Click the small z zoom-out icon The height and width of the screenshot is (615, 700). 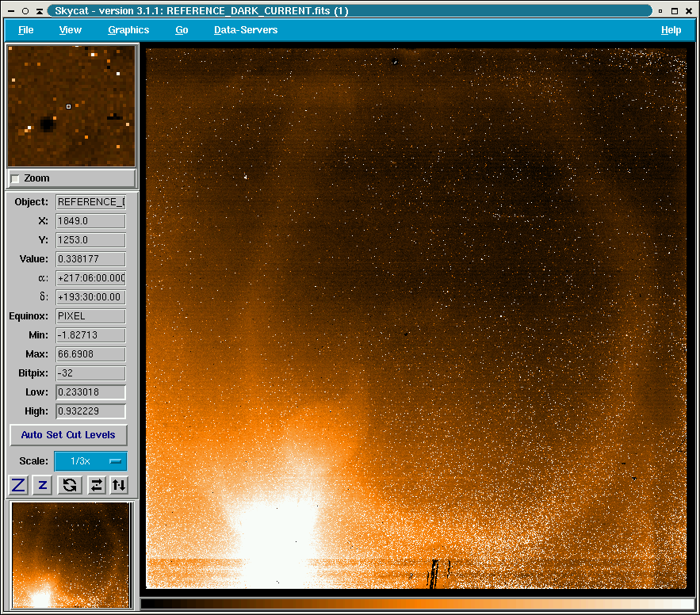(x=43, y=485)
